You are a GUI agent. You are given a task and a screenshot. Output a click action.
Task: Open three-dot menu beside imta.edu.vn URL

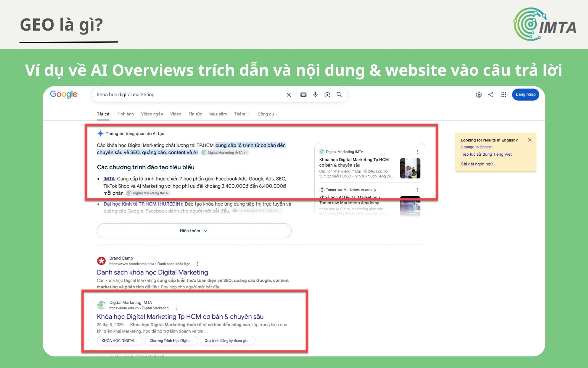pyautogui.click(x=176, y=308)
